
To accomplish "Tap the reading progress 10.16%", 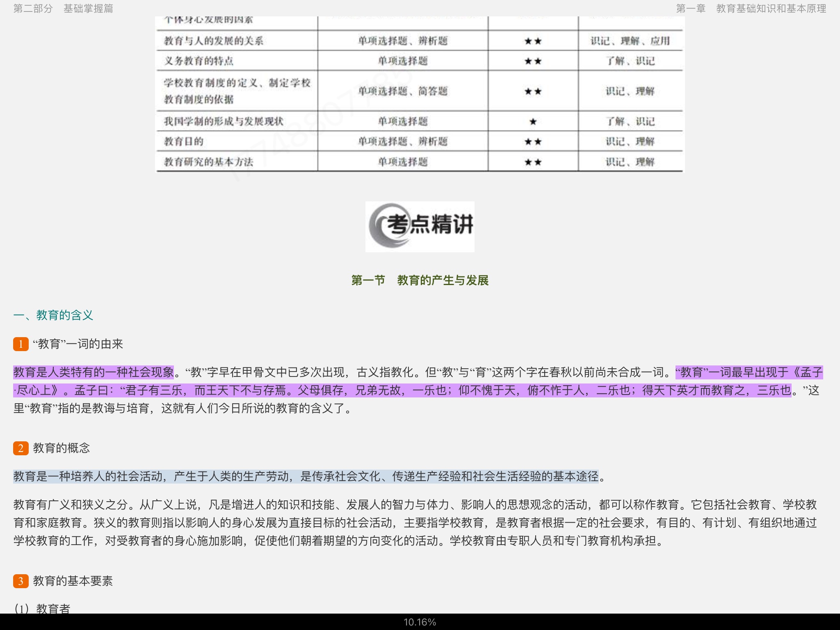I will coord(420,622).
